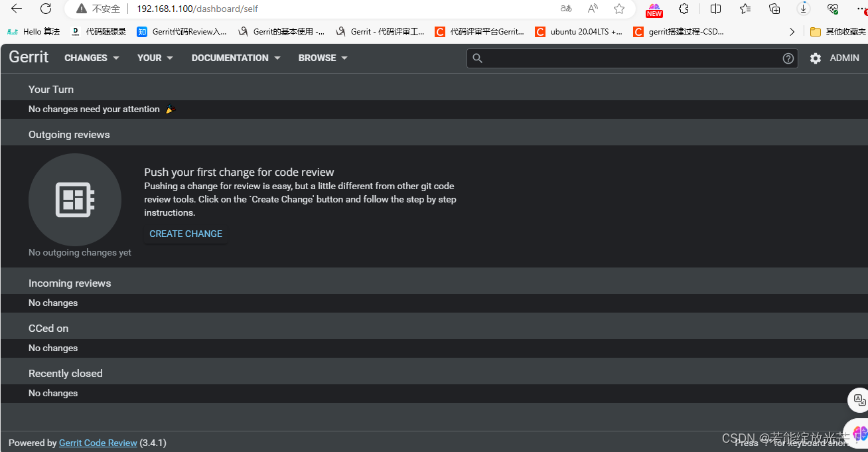
Task: Add page to favorites star icon
Action: coord(619,9)
